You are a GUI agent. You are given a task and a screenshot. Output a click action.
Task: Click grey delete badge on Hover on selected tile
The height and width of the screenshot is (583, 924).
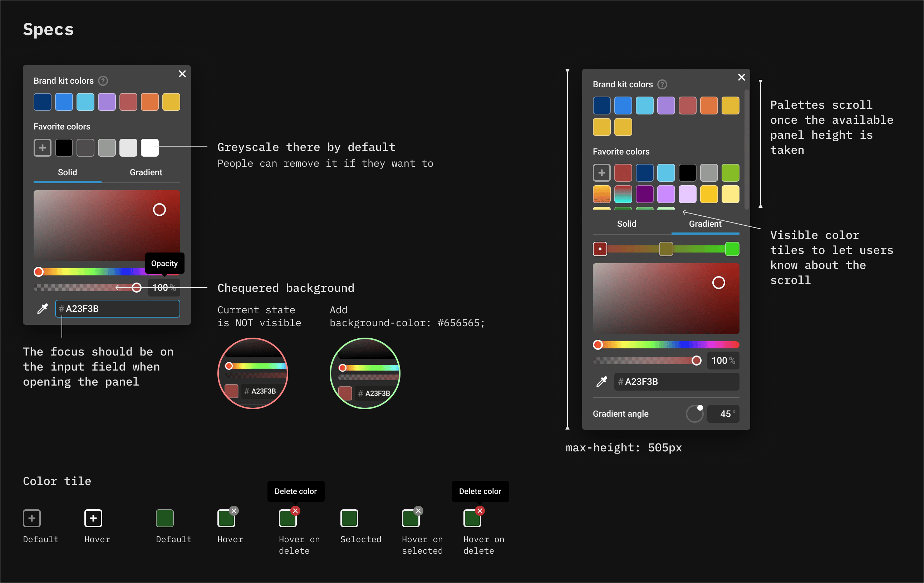click(418, 511)
